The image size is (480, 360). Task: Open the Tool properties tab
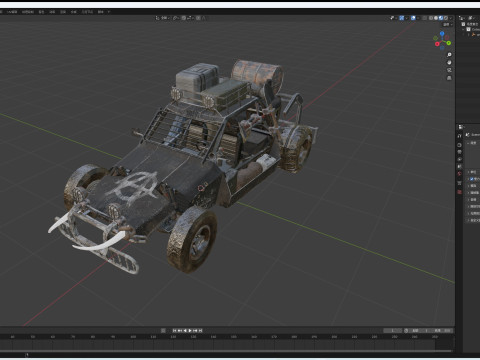point(459,136)
